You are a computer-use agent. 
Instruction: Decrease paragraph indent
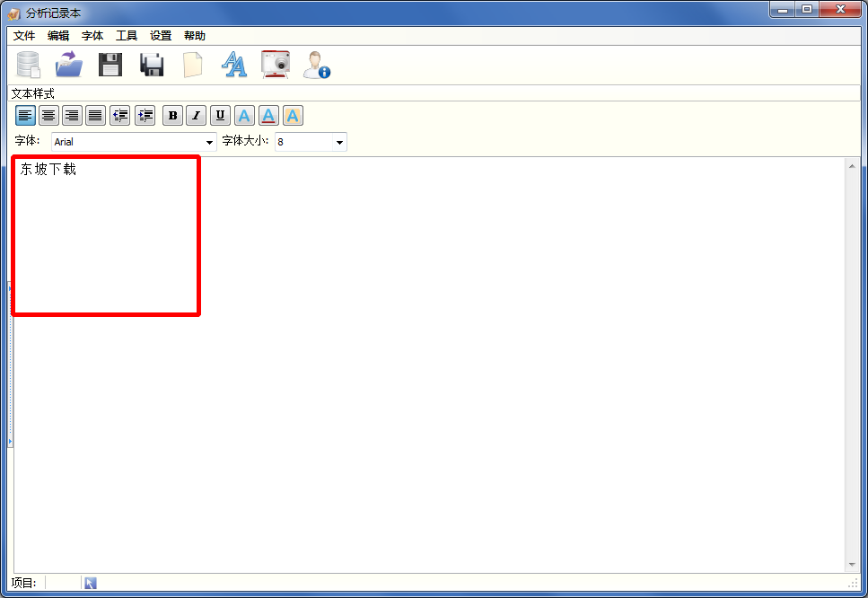(x=119, y=115)
